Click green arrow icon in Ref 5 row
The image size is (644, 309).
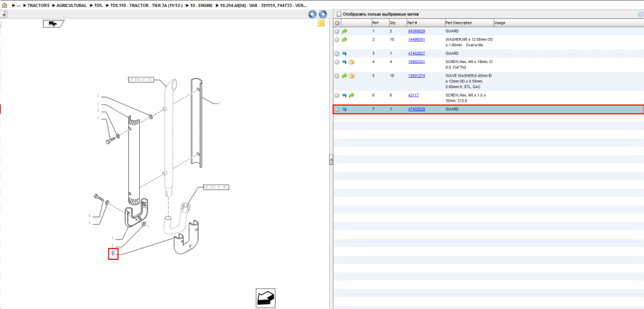(x=345, y=76)
